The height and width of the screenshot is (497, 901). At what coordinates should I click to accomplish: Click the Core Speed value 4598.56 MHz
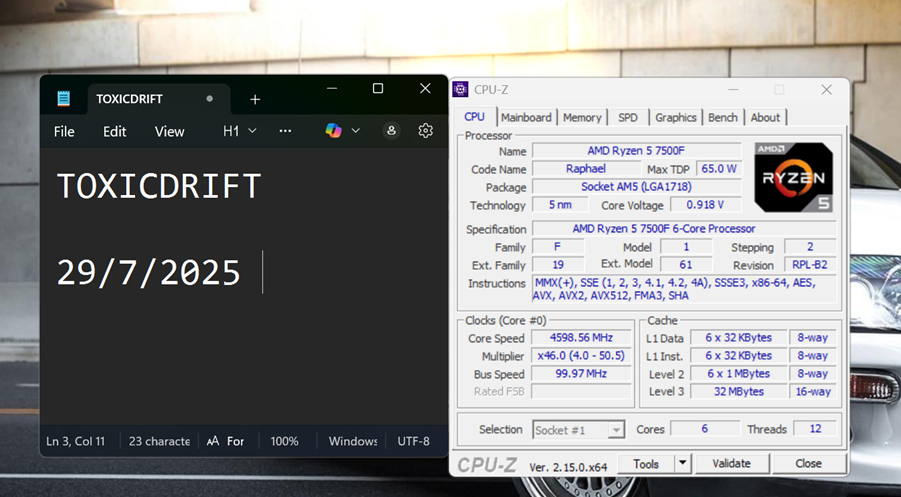[x=582, y=338]
